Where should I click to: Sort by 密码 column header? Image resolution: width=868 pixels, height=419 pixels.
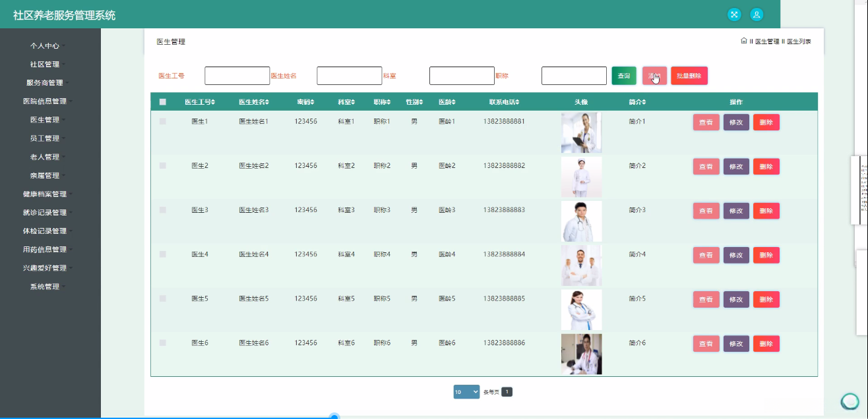[305, 102]
